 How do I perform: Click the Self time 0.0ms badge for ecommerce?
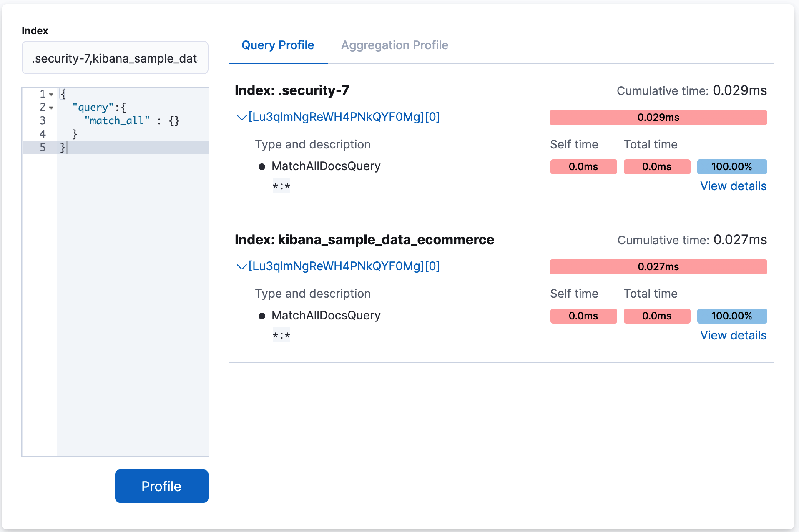coord(583,316)
